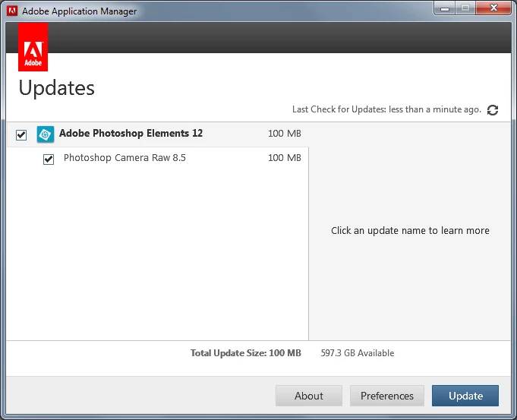Image resolution: width=517 pixels, height=420 pixels.
Task: Start the Update button
Action: point(465,396)
